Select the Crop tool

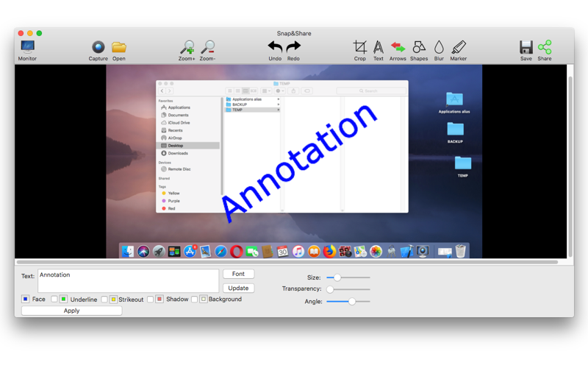point(359,50)
